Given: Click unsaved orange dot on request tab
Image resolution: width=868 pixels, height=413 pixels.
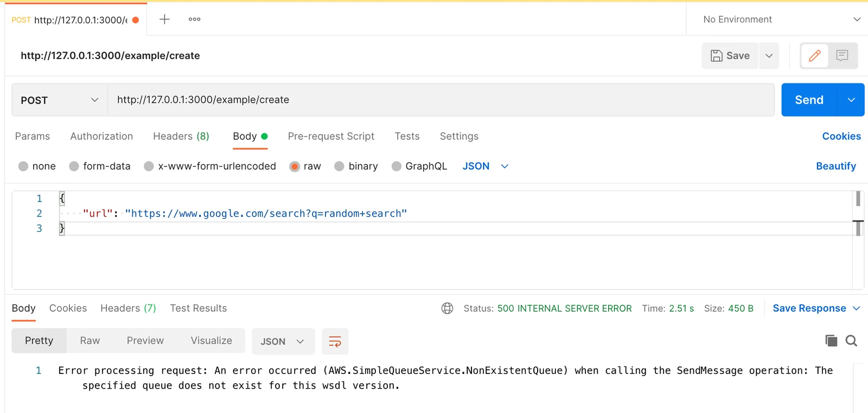Looking at the screenshot, I should [136, 20].
